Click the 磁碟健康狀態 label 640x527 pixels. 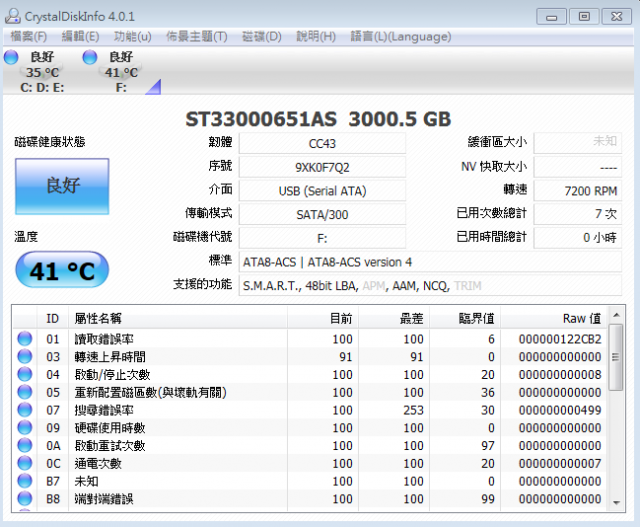[x=50, y=142]
